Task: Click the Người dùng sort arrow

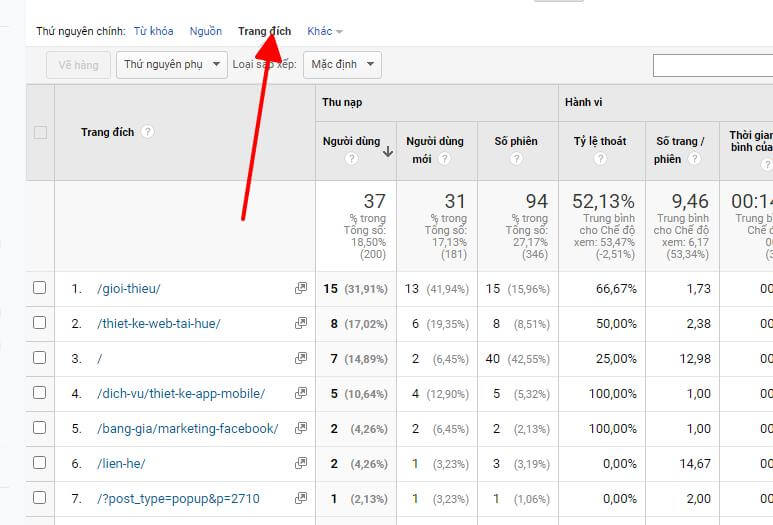Action: (388, 151)
